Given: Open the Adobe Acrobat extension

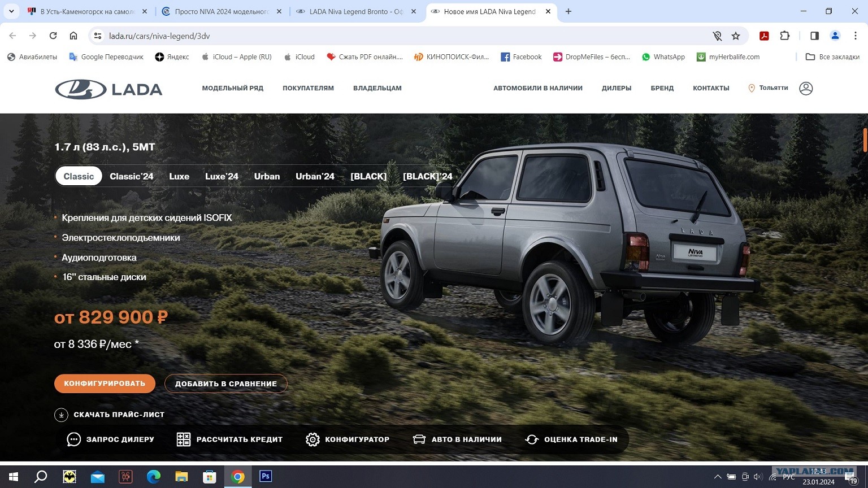Looking at the screenshot, I should click(x=764, y=36).
